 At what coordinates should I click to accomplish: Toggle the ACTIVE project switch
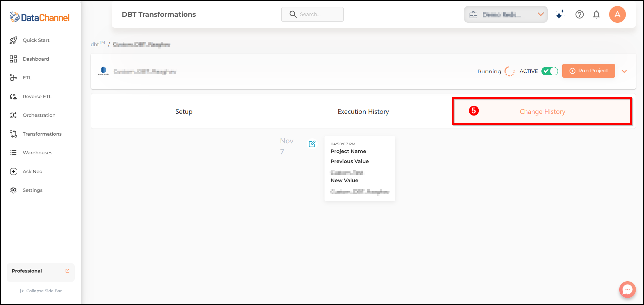point(550,71)
